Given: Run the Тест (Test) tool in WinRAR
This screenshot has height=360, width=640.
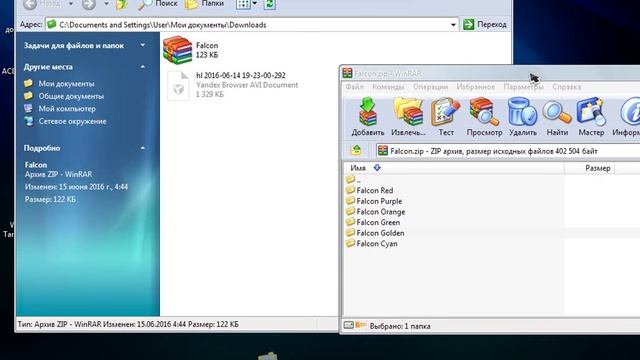Looking at the screenshot, I should tap(446, 116).
